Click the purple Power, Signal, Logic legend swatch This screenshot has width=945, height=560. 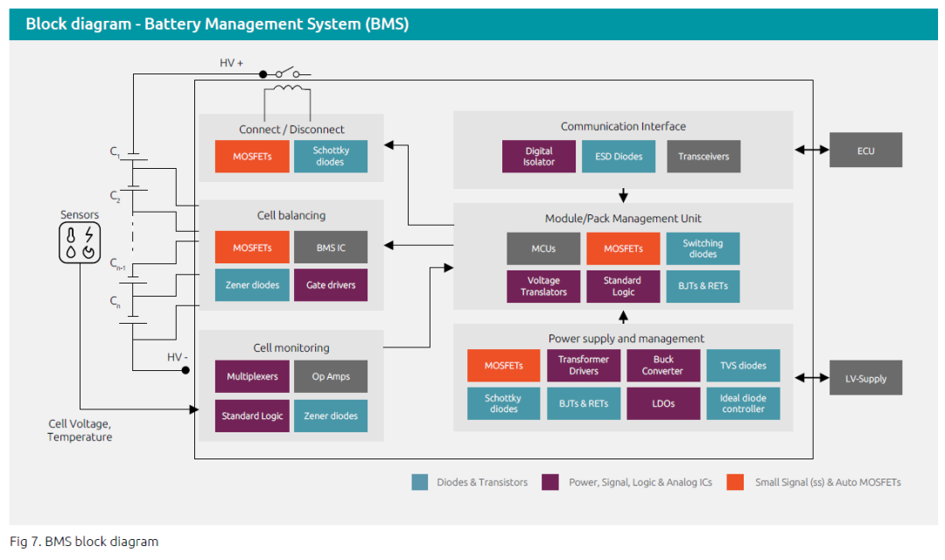[x=550, y=482]
